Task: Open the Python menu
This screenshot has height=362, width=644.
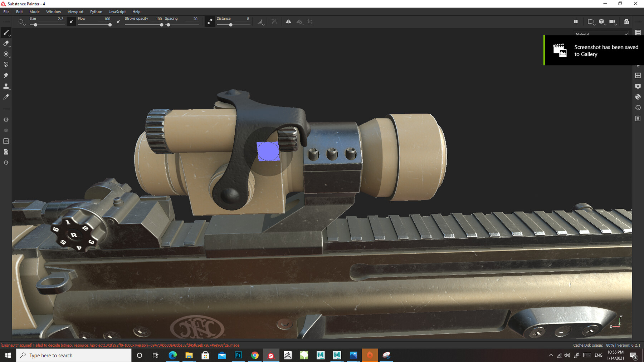Action: coord(96,11)
